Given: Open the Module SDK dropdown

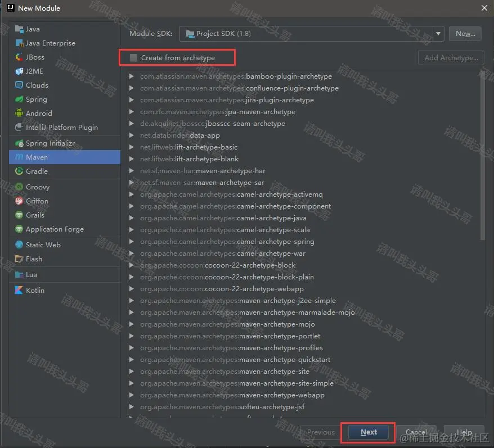Looking at the screenshot, I should [x=438, y=33].
